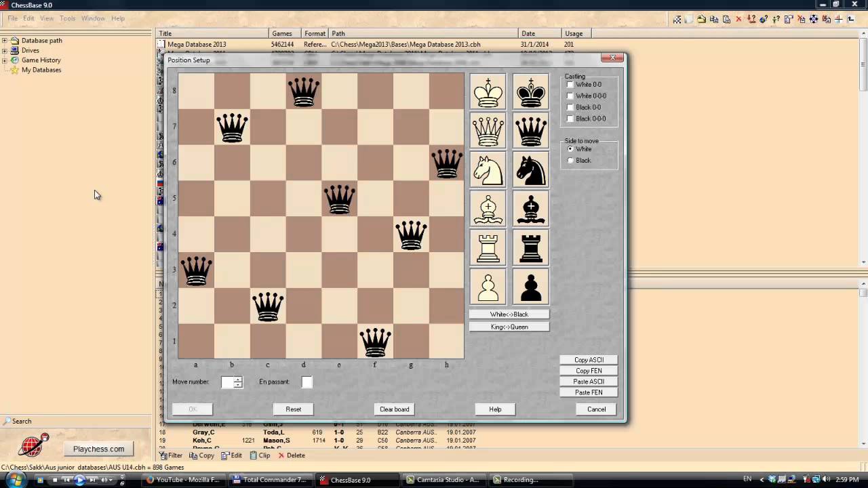The height and width of the screenshot is (488, 868).
Task: Enable White 0-0-0 castling checkbox
Action: pos(570,96)
